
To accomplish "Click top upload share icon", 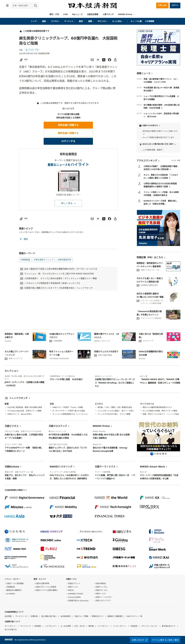I will 115,60.
